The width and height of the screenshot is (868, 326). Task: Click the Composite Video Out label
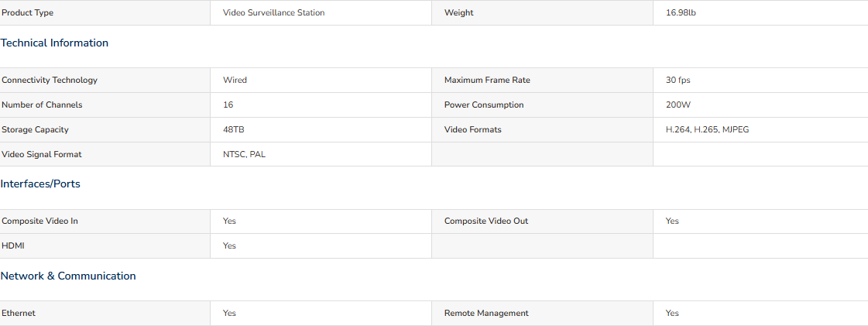(x=486, y=221)
